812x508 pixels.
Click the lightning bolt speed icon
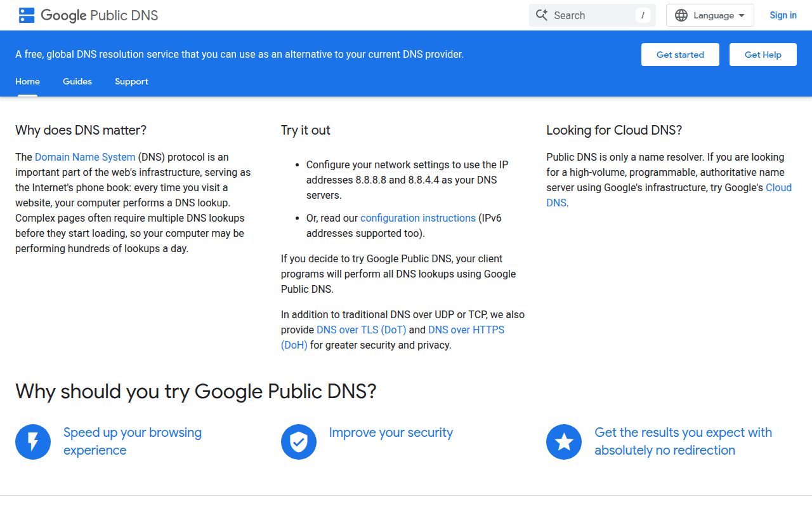33,442
